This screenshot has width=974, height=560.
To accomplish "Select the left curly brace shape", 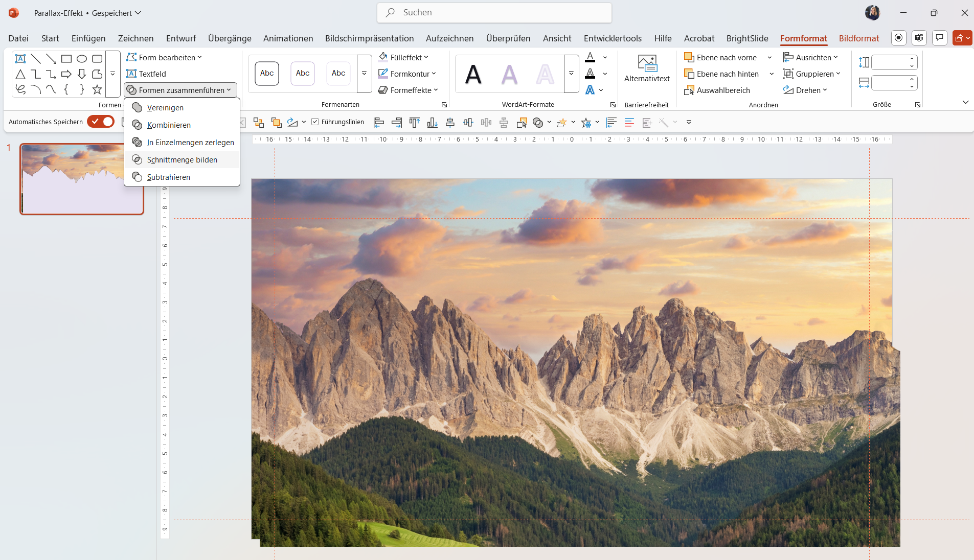I will (x=66, y=89).
